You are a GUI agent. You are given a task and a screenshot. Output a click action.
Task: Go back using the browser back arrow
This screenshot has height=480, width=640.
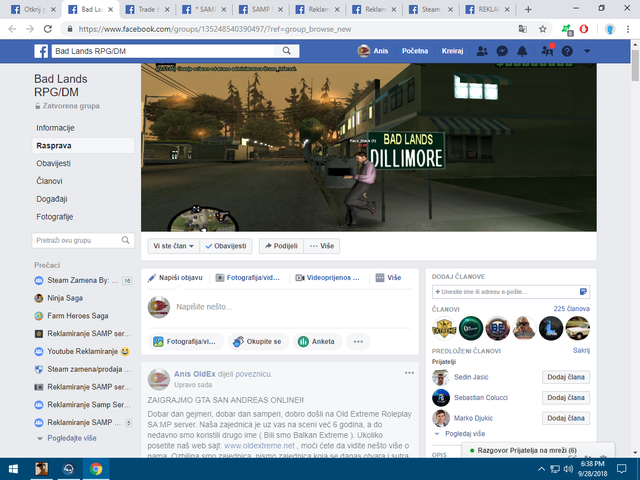point(12,29)
